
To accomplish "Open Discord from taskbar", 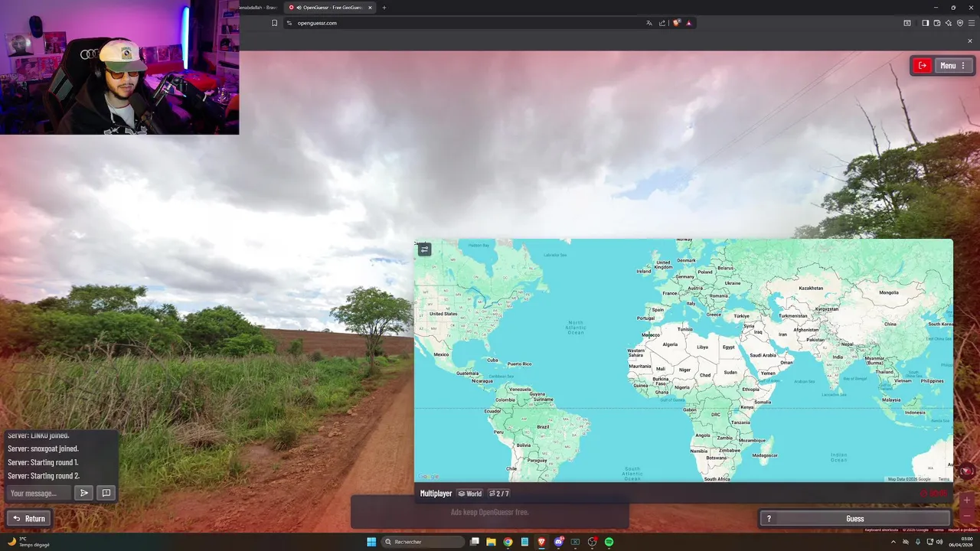I will tap(558, 542).
